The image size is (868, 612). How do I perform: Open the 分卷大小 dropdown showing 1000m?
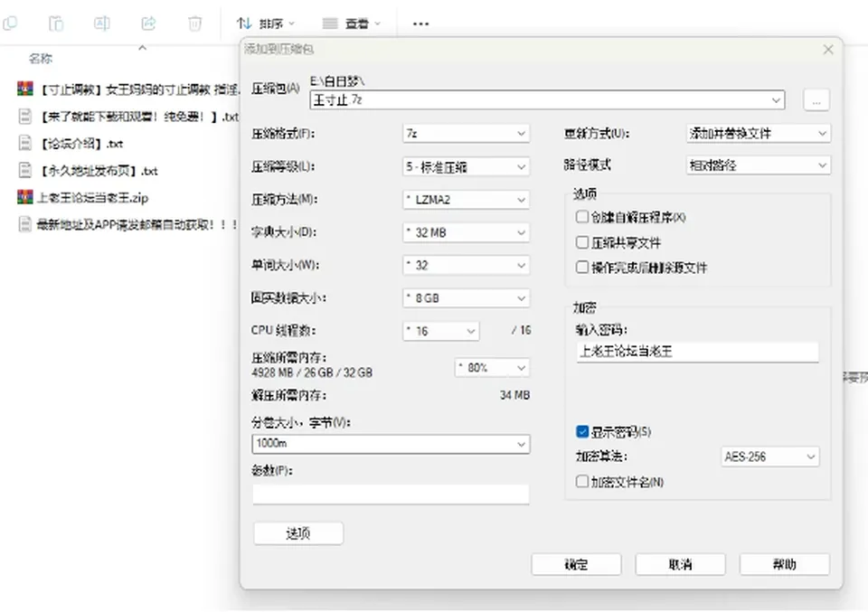point(391,444)
